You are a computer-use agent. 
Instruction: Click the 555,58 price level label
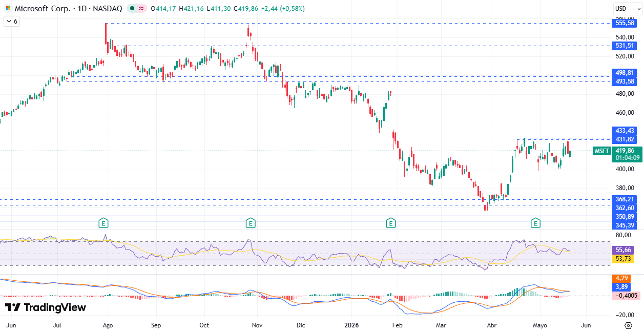[x=625, y=23]
